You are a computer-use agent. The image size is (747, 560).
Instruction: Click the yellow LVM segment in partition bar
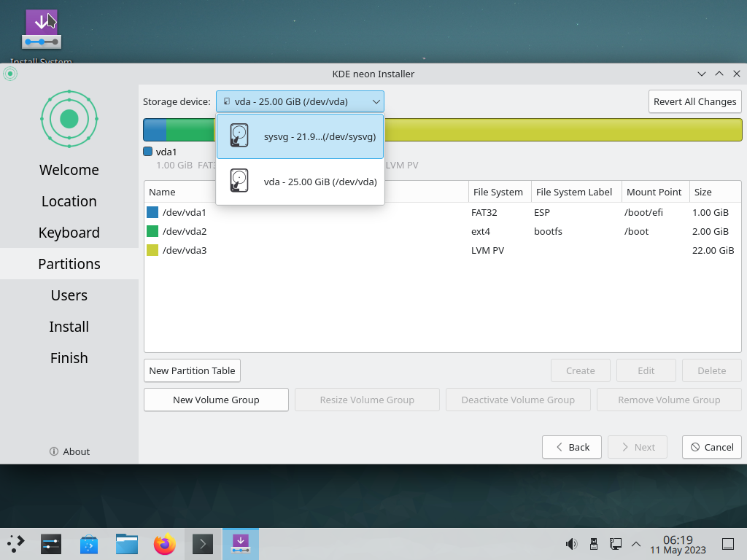(563, 130)
